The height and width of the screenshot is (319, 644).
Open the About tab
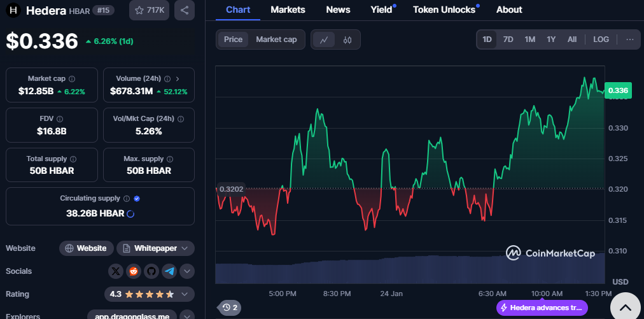(509, 10)
